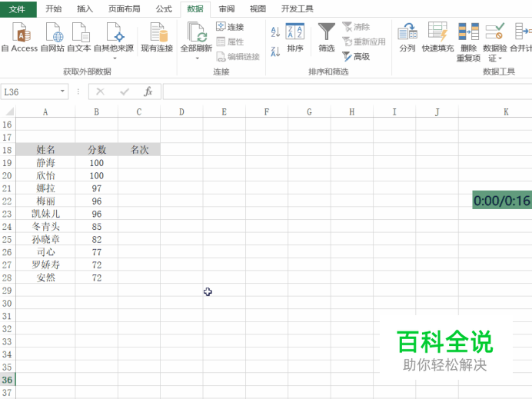
Task: Click the insert function fx button
Action: pyautogui.click(x=148, y=91)
